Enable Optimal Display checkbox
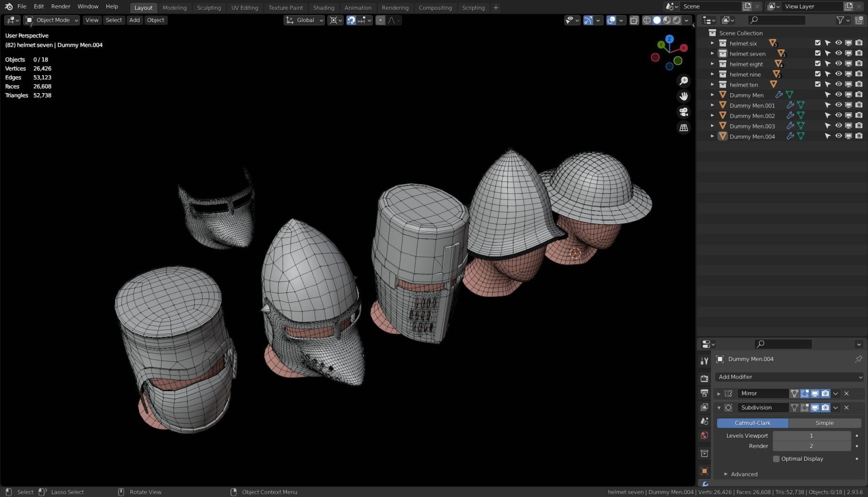This screenshot has height=497, width=868. pos(776,459)
